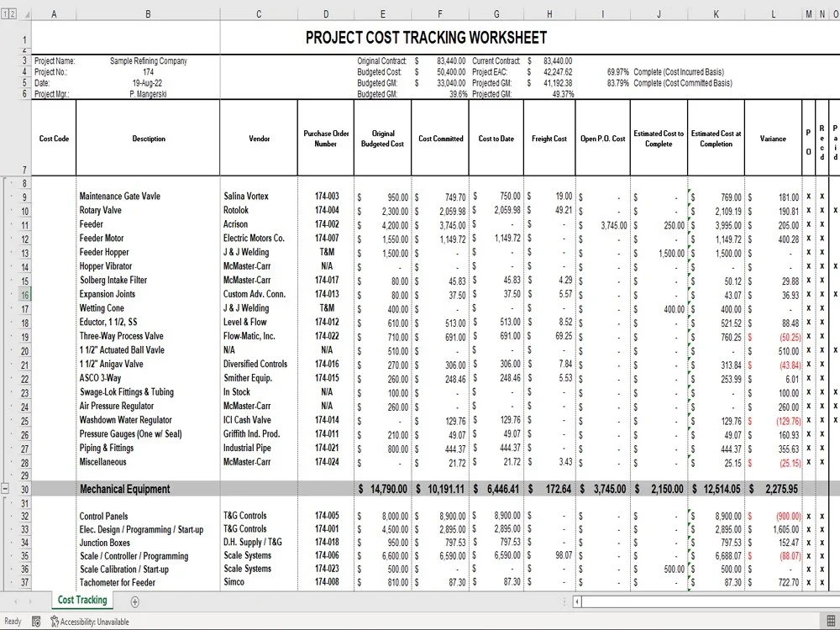Screen dimensions: 840x630
Task: Click outline level 2 button
Action: click(x=13, y=14)
